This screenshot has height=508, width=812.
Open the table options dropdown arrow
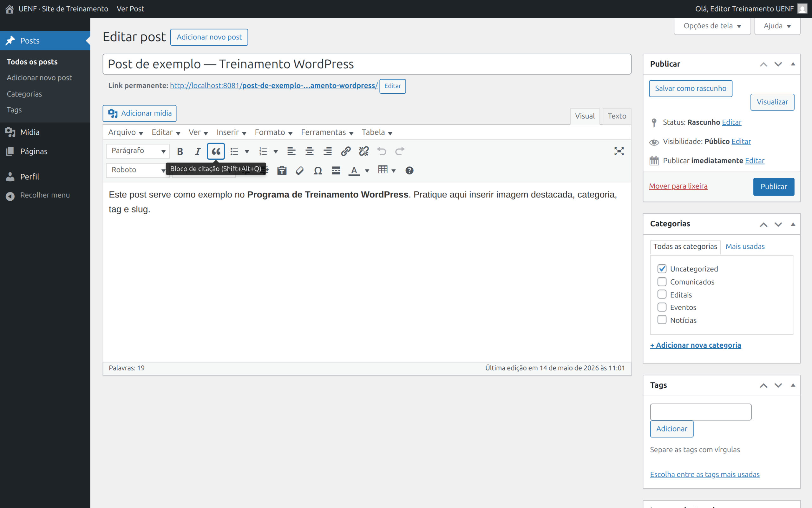click(394, 171)
